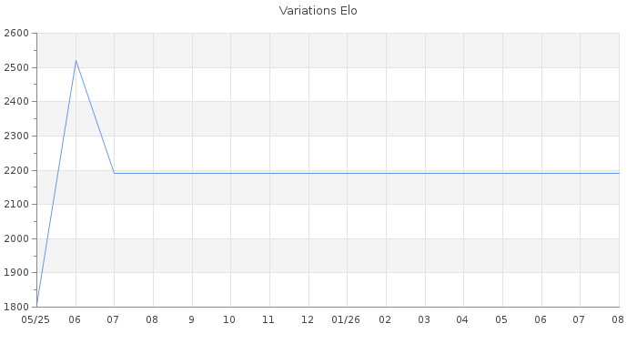This screenshot has width=637, height=364.
Task: Select the 2000 y-axis label
Action: 16,238
